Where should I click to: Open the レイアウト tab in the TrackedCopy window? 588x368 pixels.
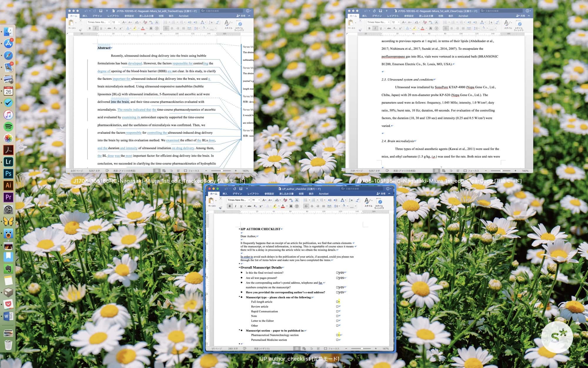(x=113, y=16)
